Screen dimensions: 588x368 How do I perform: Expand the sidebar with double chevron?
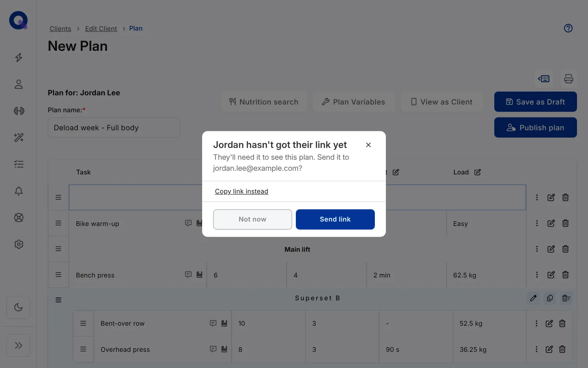18,346
